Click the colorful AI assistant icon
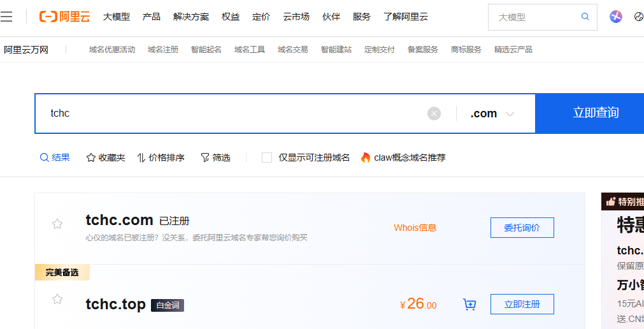The image size is (644, 329). tap(615, 17)
